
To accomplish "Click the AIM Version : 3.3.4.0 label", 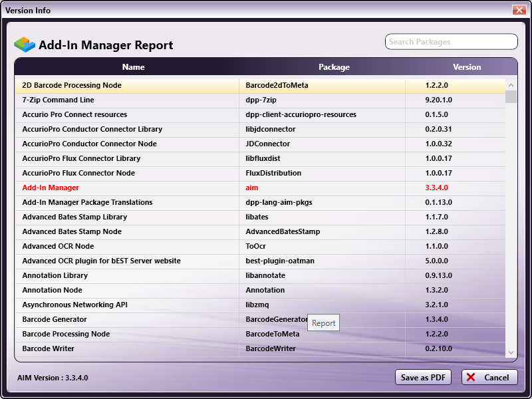I will point(53,378).
